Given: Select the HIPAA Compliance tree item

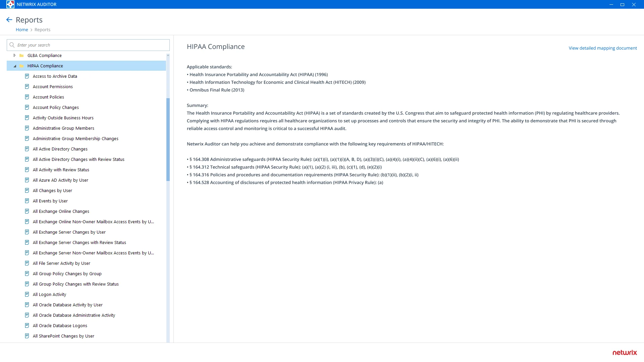Looking at the screenshot, I should (x=87, y=66).
